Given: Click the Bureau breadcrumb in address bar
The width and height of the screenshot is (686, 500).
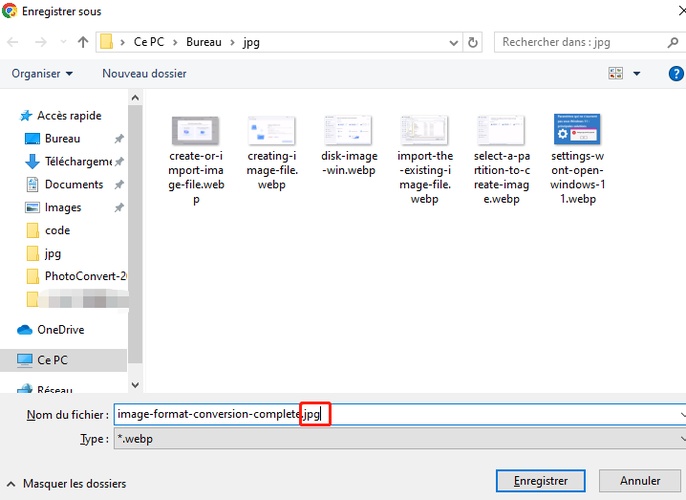Looking at the screenshot, I should tap(204, 42).
